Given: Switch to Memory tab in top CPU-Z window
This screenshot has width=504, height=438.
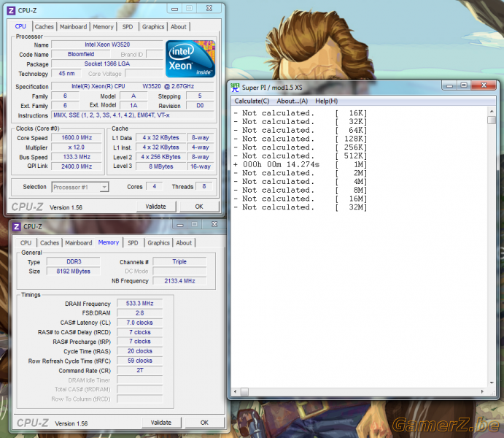Looking at the screenshot, I should (x=103, y=27).
